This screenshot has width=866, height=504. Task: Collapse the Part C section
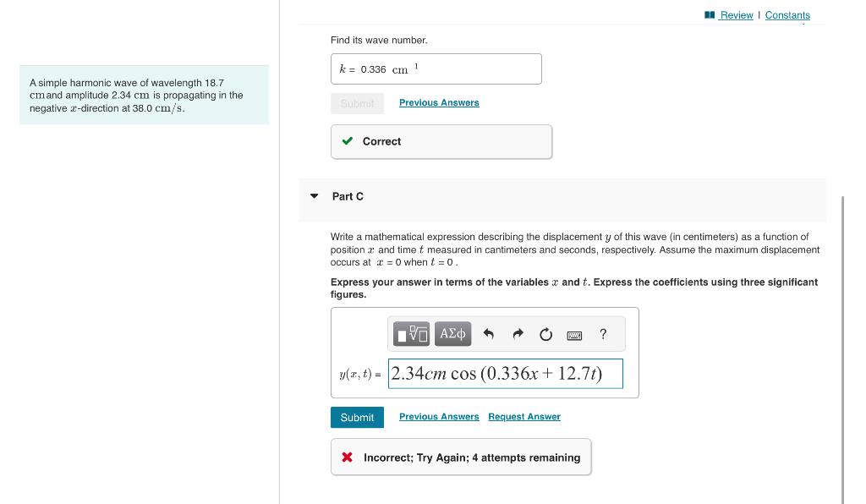[x=314, y=196]
